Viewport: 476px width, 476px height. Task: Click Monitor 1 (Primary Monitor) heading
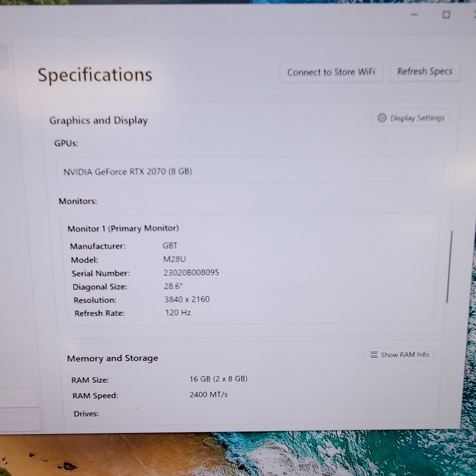point(123,228)
